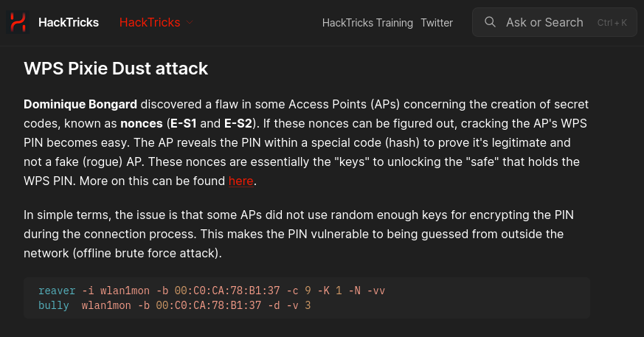Click the MAC address in reaver command
The height and width of the screenshot is (337, 644).
point(227,291)
